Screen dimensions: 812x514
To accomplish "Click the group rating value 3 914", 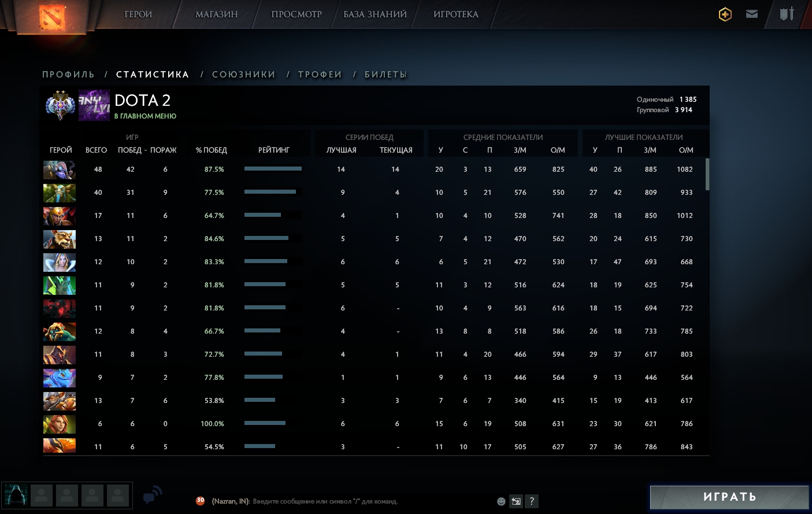I will point(683,110).
